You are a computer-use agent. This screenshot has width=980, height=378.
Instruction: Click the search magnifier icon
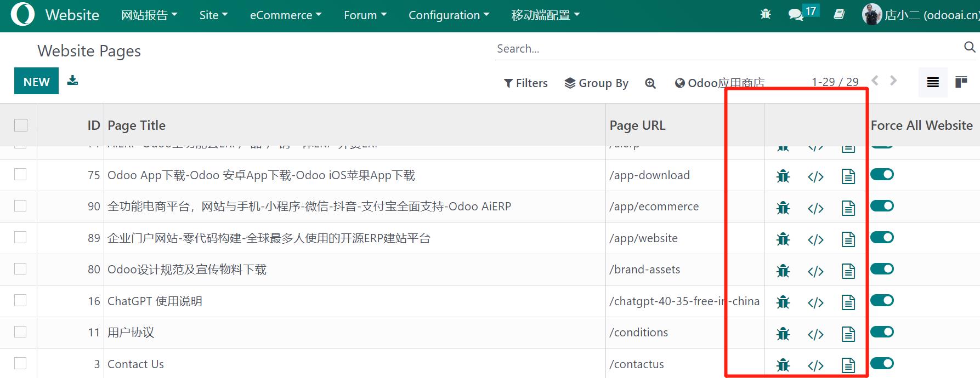pyautogui.click(x=970, y=48)
